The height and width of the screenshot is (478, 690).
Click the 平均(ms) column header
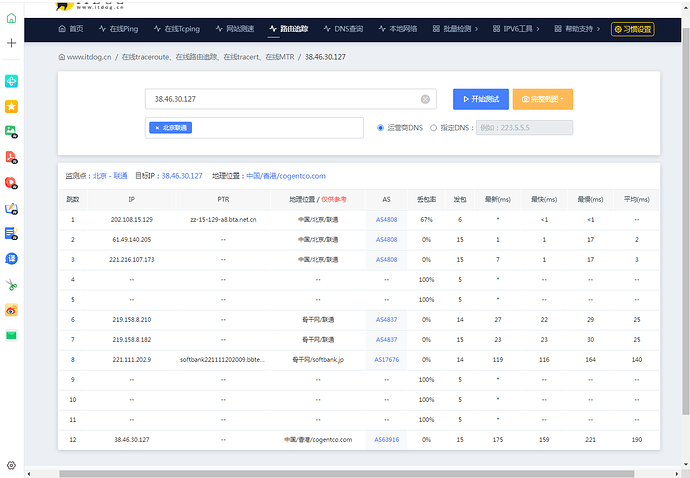coord(636,199)
